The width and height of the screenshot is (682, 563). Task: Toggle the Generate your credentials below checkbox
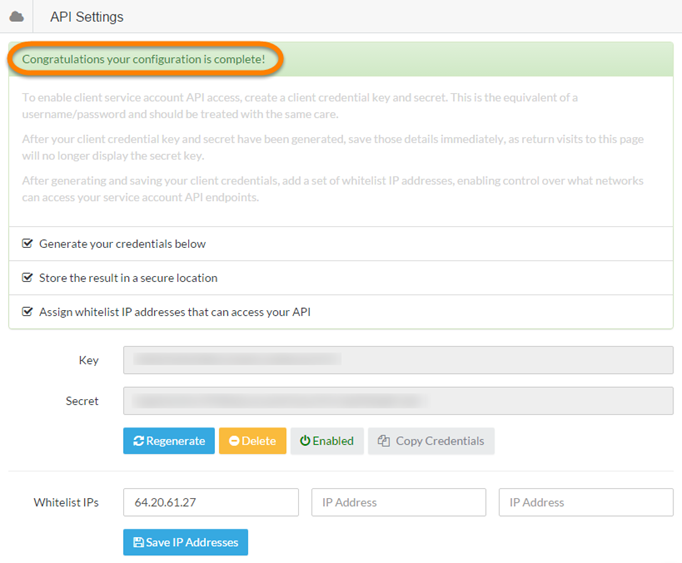point(28,244)
